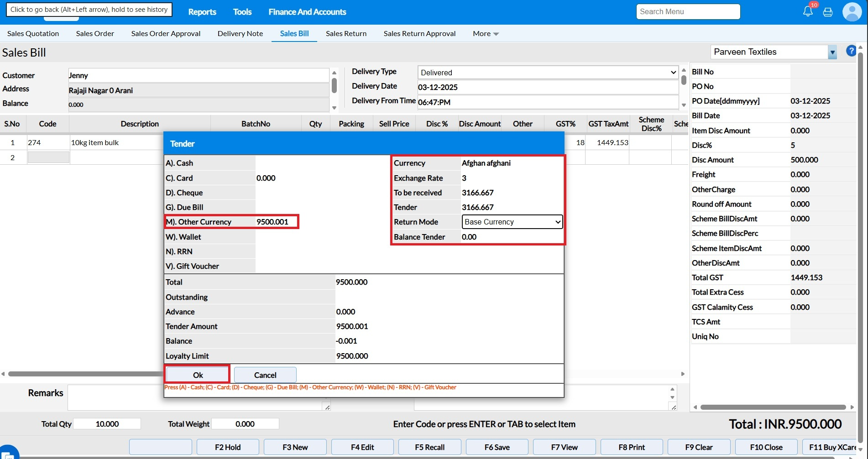Click the F6 Save button
The height and width of the screenshot is (459, 868).
[497, 447]
